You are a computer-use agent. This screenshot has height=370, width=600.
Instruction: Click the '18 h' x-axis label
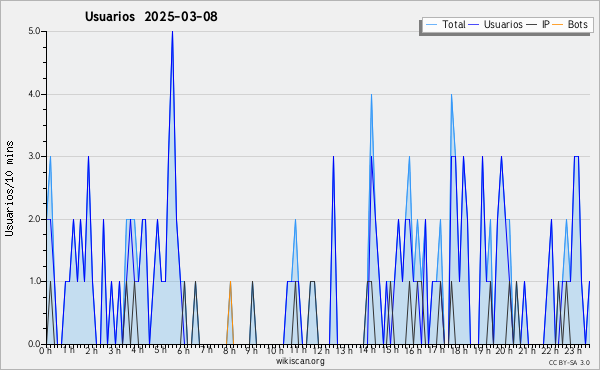459,351
